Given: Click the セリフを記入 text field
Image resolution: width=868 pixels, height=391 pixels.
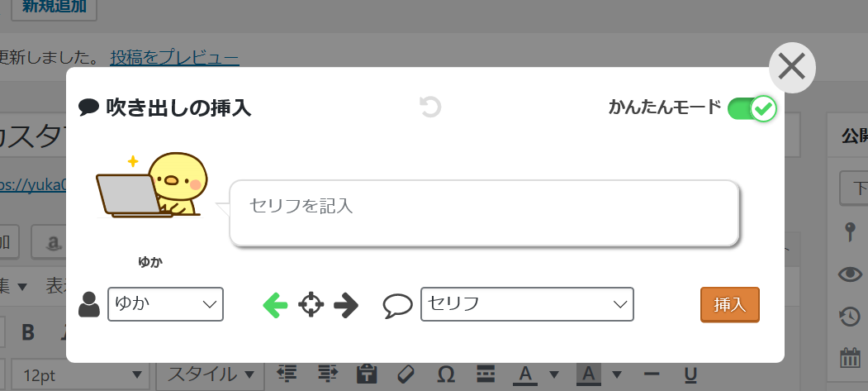Looking at the screenshot, I should [x=484, y=213].
